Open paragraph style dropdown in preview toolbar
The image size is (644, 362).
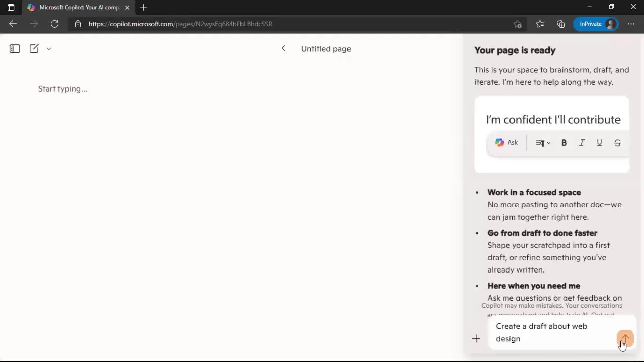[543, 143]
